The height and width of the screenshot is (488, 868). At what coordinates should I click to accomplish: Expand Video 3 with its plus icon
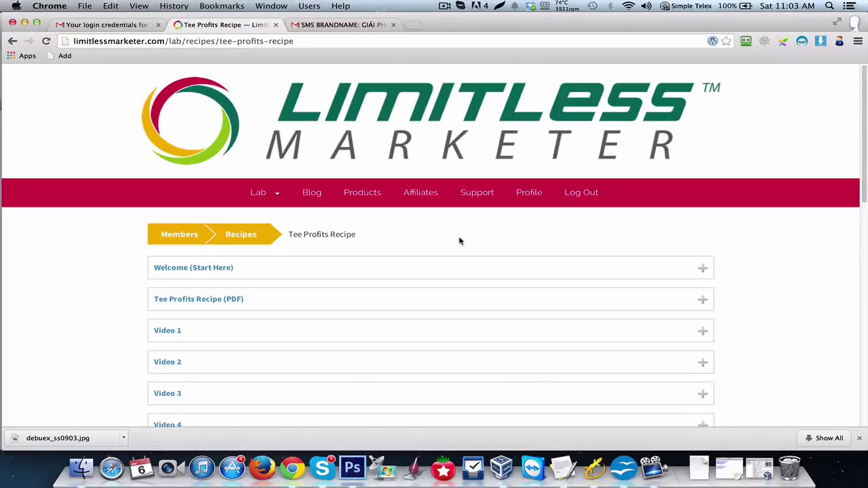point(703,394)
